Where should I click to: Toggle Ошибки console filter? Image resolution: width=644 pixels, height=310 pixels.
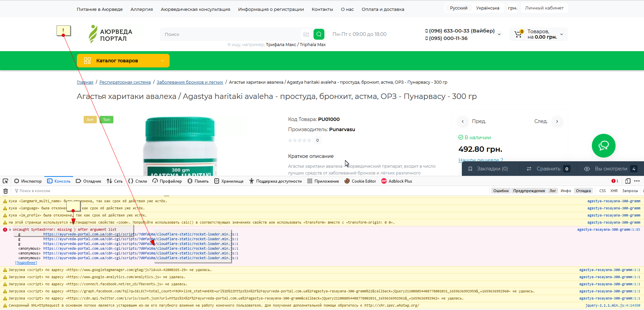coord(501,191)
